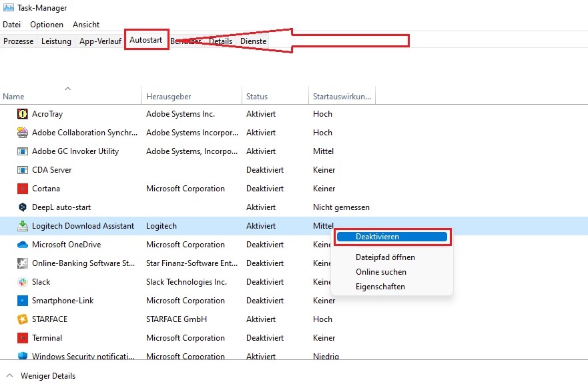This screenshot has width=588, height=386.
Task: Click the AcroTray icon
Action: (23, 114)
